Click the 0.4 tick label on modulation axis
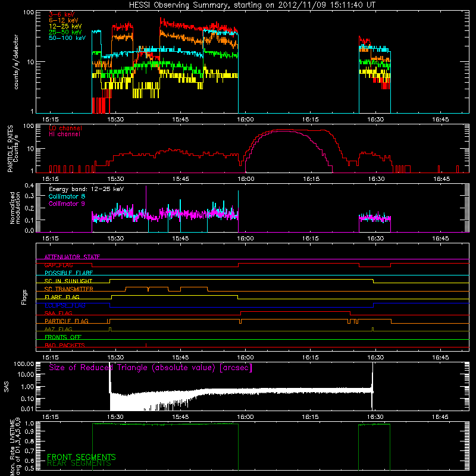This screenshot has width=476, height=476. tap(29, 185)
